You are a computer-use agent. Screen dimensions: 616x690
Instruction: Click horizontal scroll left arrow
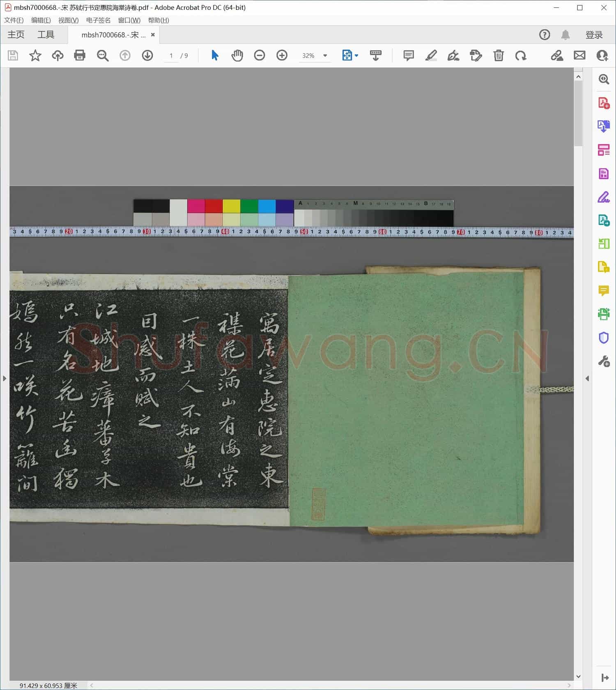pos(92,685)
